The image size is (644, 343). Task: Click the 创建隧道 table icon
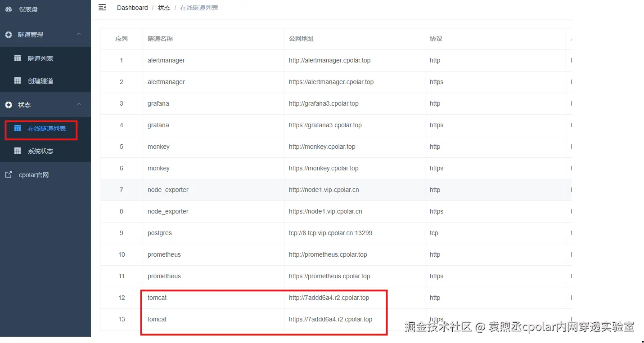[x=18, y=80]
